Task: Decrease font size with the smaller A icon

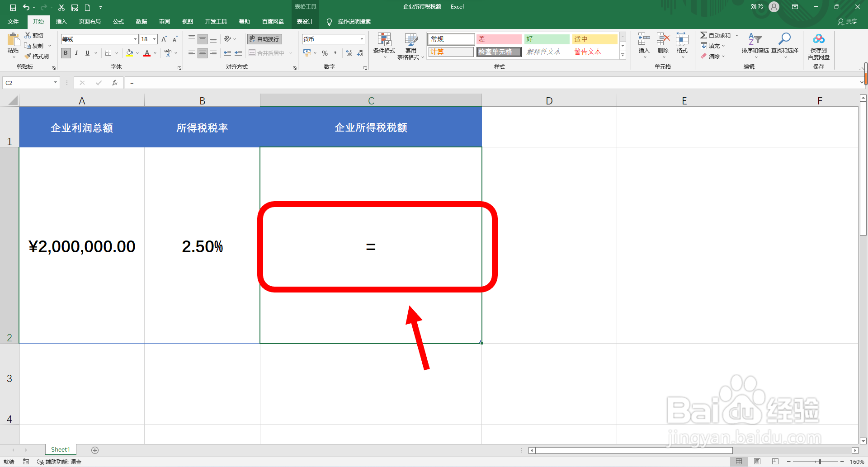Action: [x=175, y=39]
